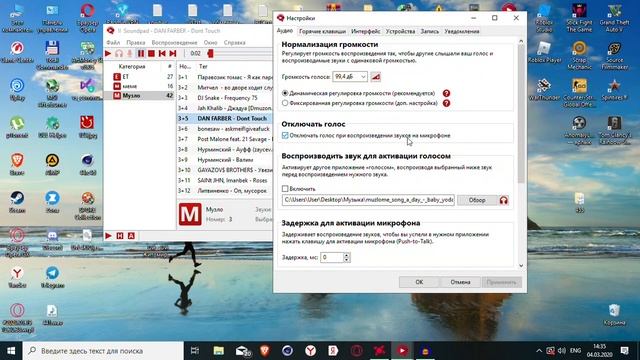This screenshot has width=640, height=360.
Task: Click the Windows taskbar search box
Action: pos(103,351)
